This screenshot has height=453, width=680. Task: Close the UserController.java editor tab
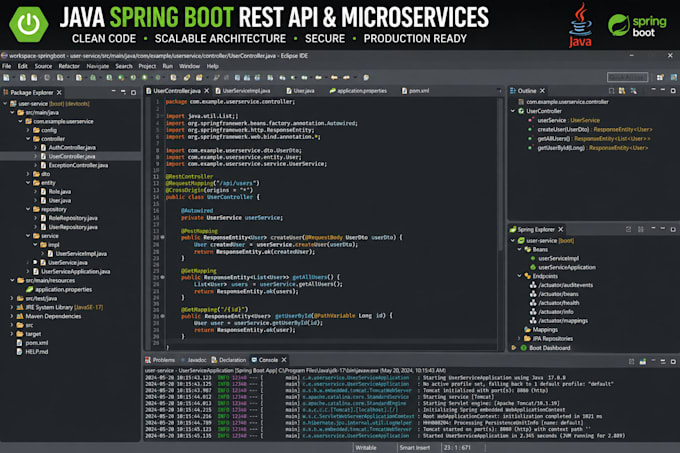206,91
